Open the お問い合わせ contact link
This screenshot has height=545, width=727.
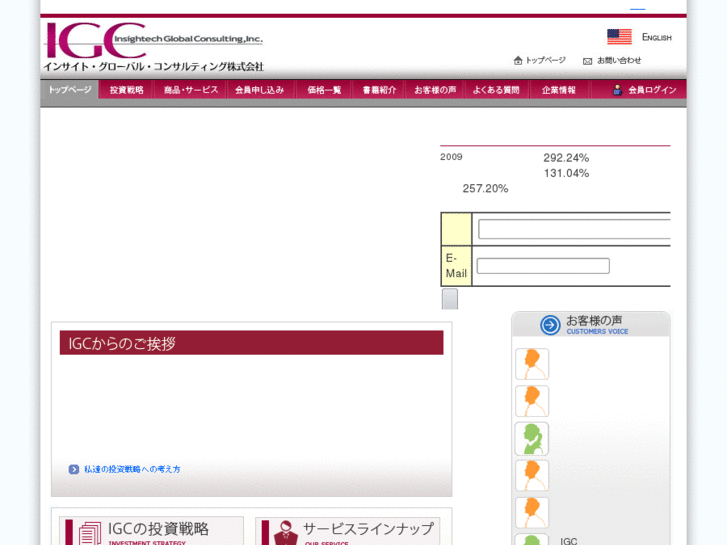[619, 60]
